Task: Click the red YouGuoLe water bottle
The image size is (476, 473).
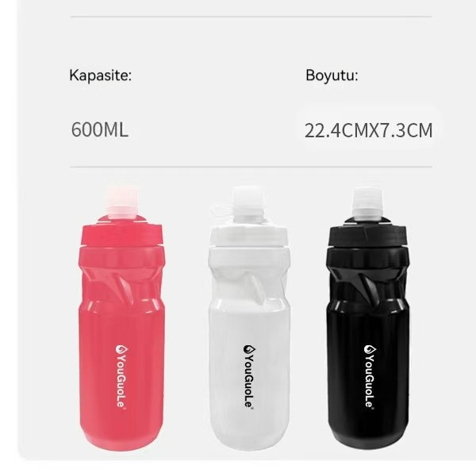Action: tap(121, 318)
